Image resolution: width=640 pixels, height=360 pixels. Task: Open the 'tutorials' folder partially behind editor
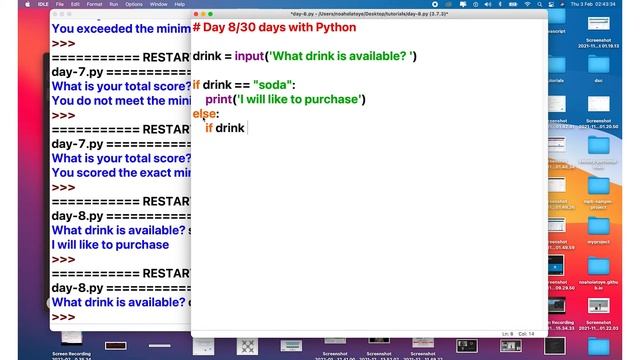click(557, 69)
